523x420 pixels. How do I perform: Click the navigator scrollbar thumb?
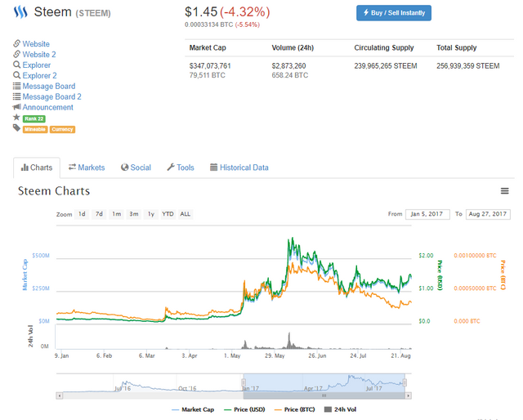[x=324, y=395]
